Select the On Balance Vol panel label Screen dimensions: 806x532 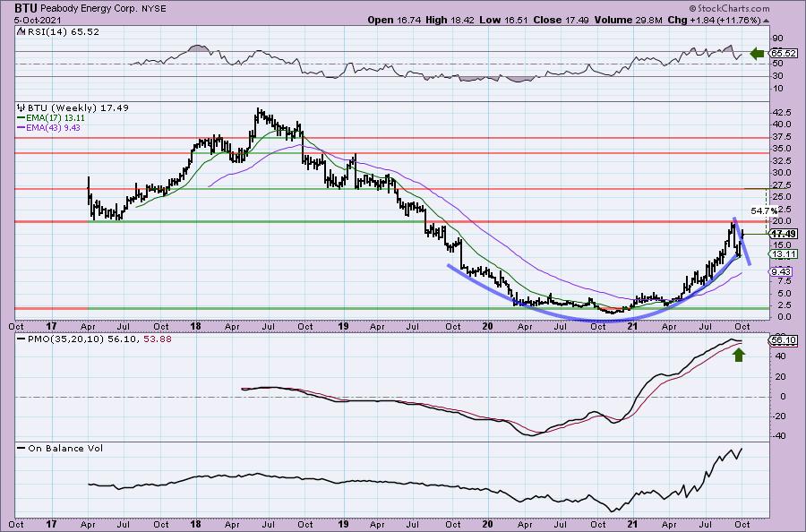[x=65, y=449]
